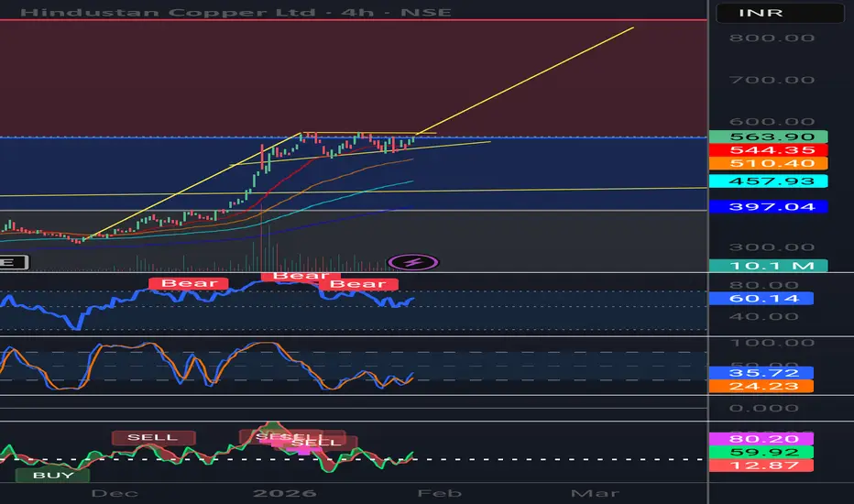Screen dimensions: 854x504
Task: Open the INR currency selector
Action: click(780, 13)
